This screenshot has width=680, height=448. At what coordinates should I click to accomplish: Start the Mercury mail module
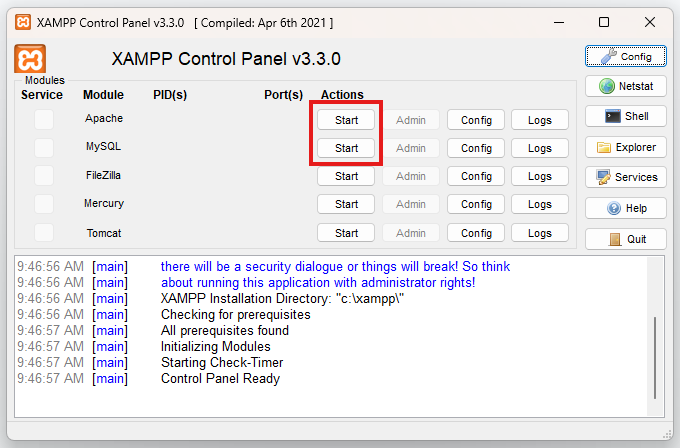(x=346, y=204)
